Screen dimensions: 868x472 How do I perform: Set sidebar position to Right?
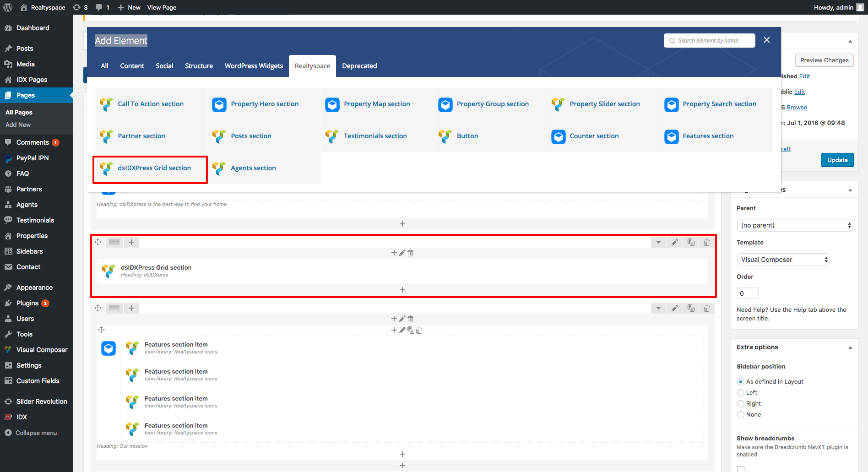click(x=740, y=404)
